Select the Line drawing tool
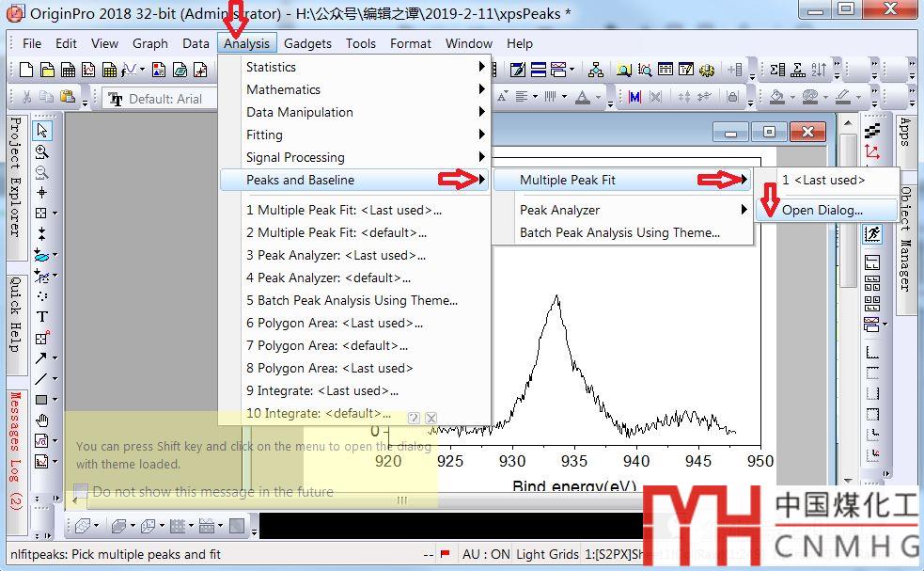The image size is (924, 571). click(x=40, y=379)
